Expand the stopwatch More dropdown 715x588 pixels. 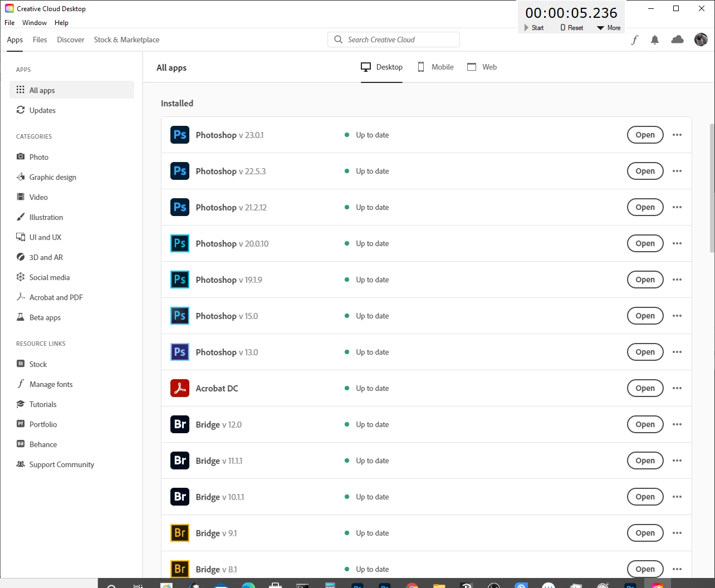609,28
